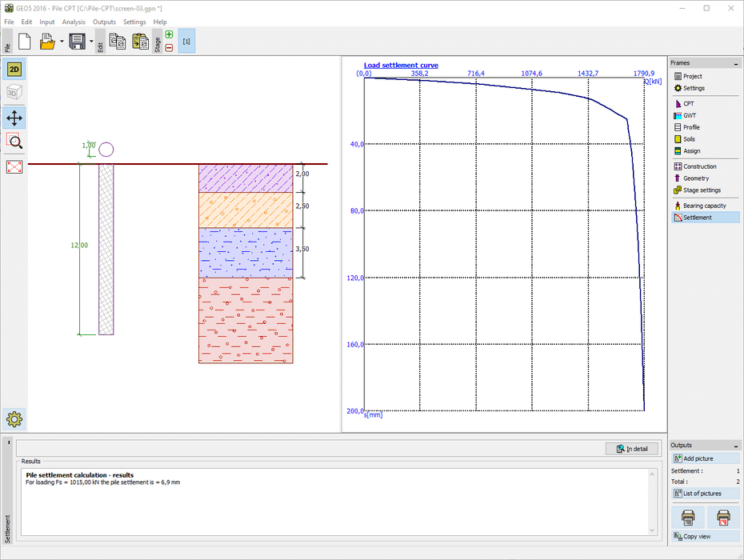Toggle the pan/move view tool
The height and width of the screenshot is (560, 744).
(14, 118)
